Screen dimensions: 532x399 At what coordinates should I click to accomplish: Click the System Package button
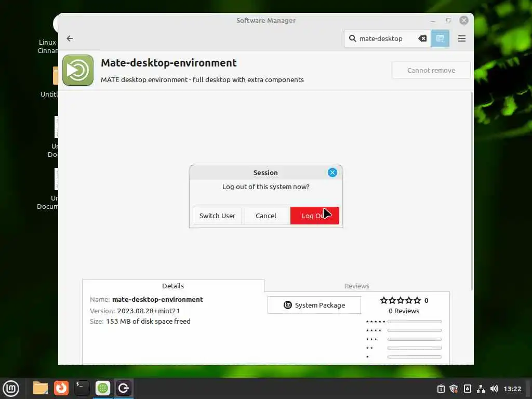pyautogui.click(x=314, y=305)
